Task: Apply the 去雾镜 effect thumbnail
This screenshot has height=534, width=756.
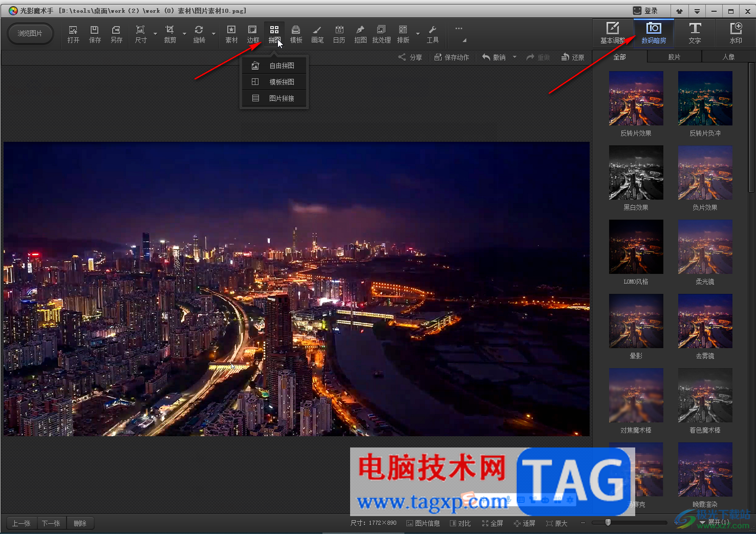Action: pos(705,321)
